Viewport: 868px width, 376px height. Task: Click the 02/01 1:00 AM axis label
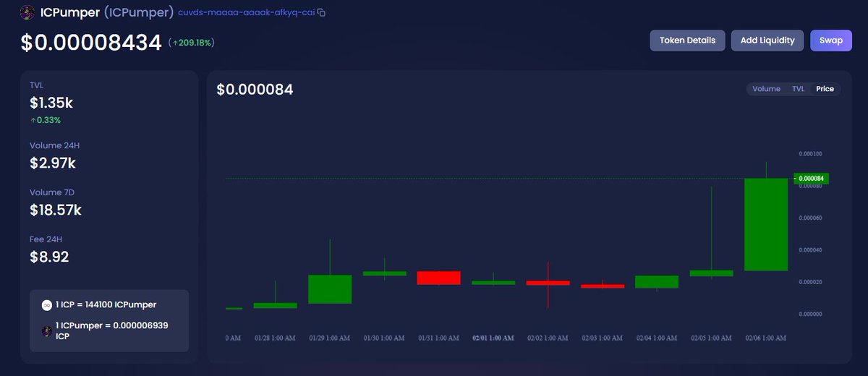click(x=493, y=338)
